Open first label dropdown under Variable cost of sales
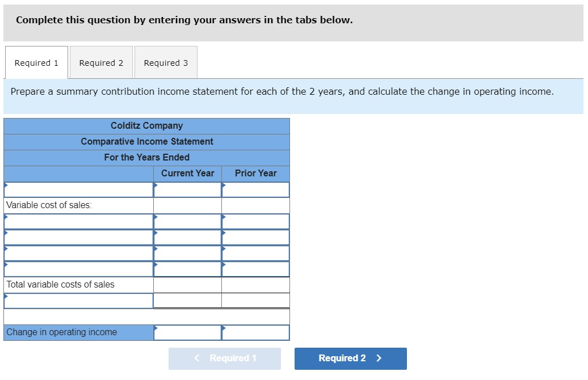The image size is (588, 380). coord(78,221)
